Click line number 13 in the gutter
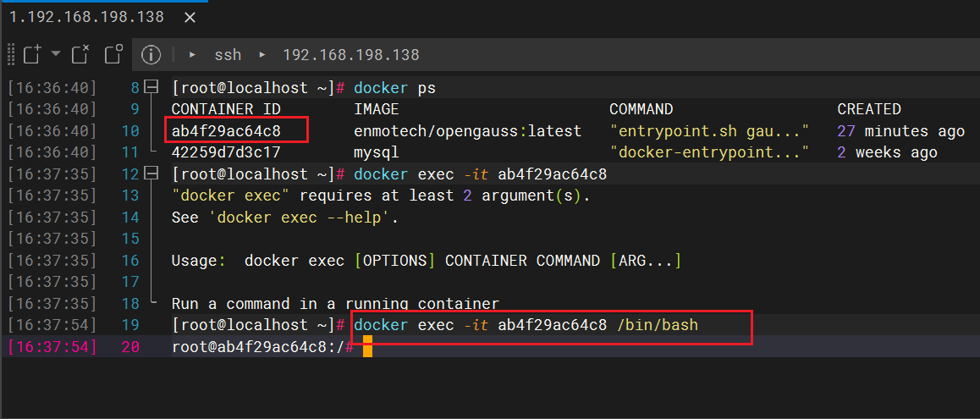The height and width of the screenshot is (419, 980). 130,196
